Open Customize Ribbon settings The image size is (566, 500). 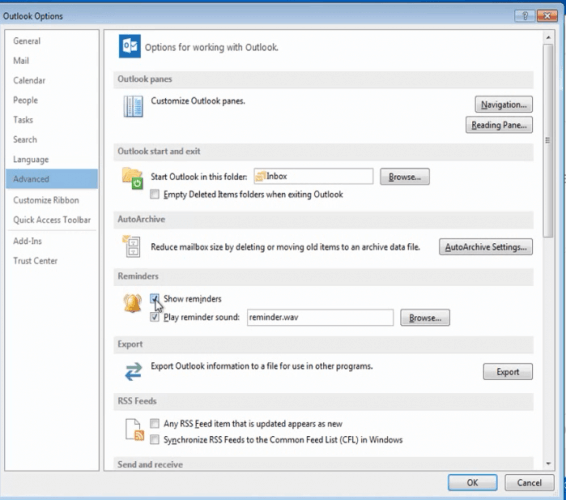pos(52,200)
